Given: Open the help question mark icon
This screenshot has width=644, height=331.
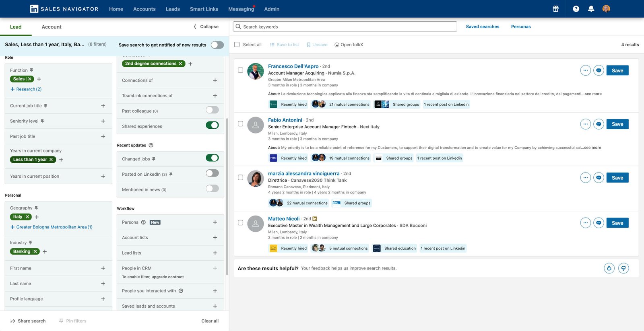Looking at the screenshot, I should [576, 9].
